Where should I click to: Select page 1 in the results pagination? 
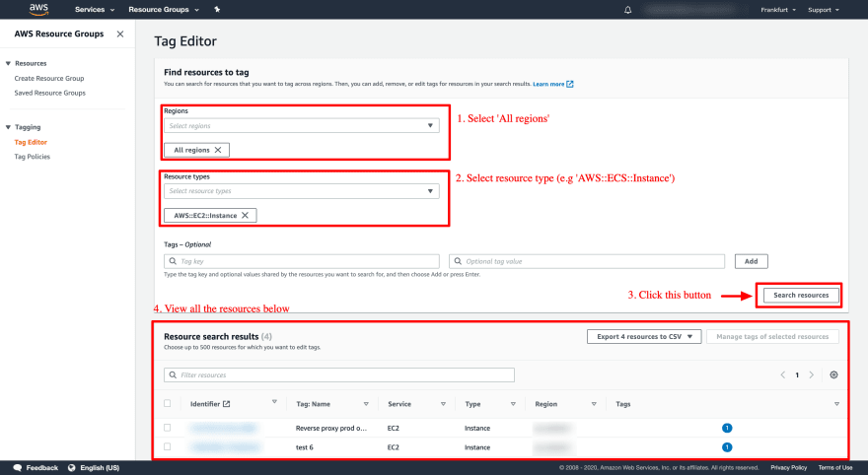797,374
